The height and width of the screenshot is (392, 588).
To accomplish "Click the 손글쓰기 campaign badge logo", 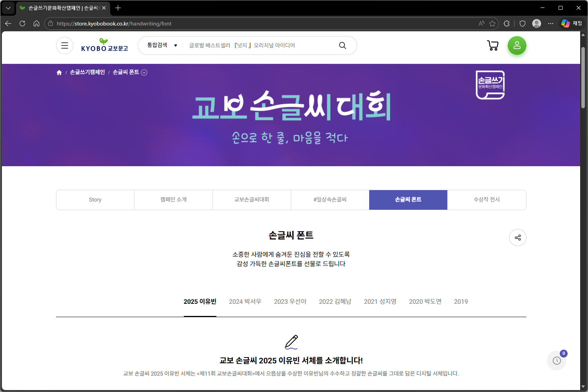I will coord(490,85).
